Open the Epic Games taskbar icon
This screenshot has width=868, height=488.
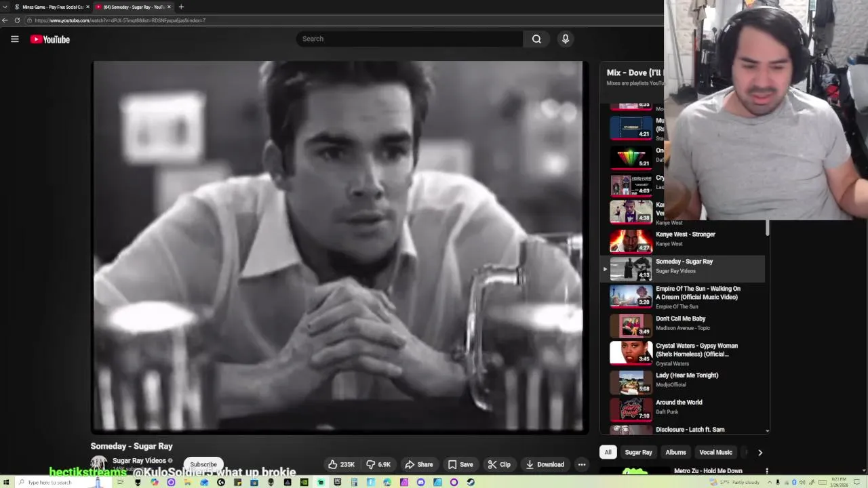point(337,483)
